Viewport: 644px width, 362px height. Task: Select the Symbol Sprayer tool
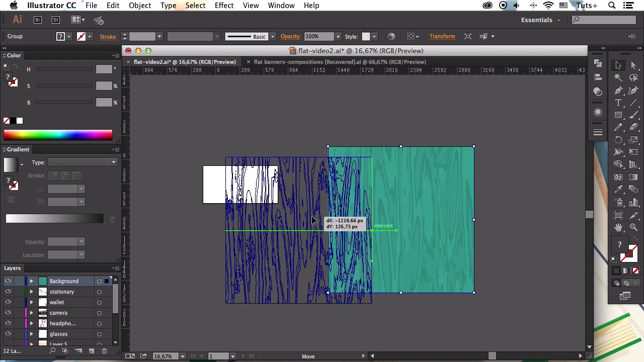pos(618,202)
